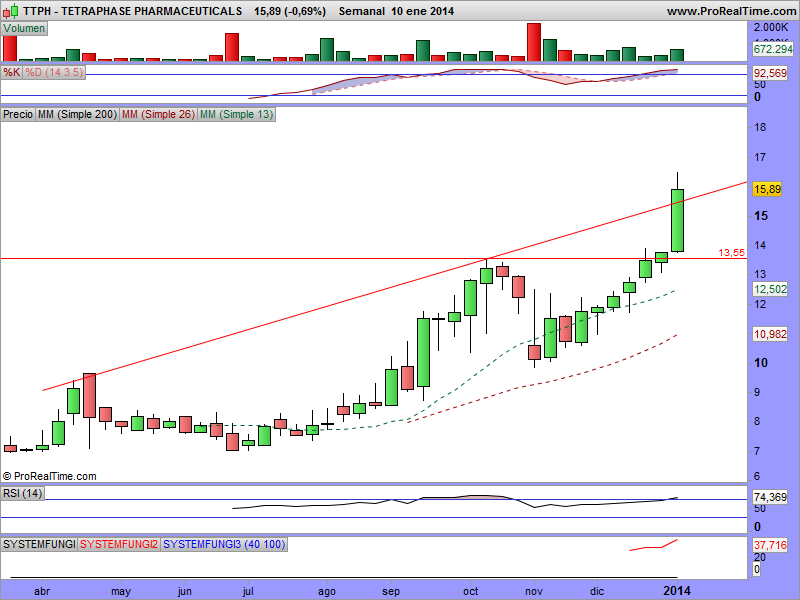This screenshot has height=600, width=800.
Task: Click the may label on the time axis
Action: (121, 592)
